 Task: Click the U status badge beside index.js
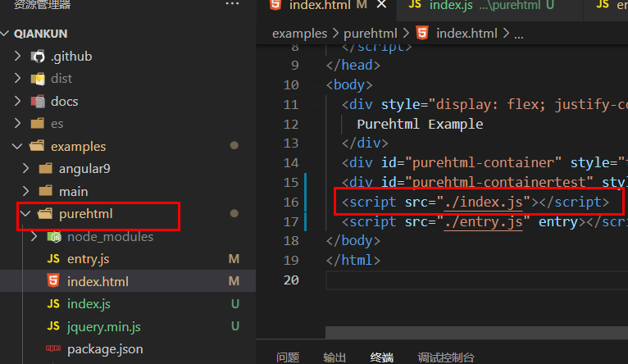click(235, 304)
